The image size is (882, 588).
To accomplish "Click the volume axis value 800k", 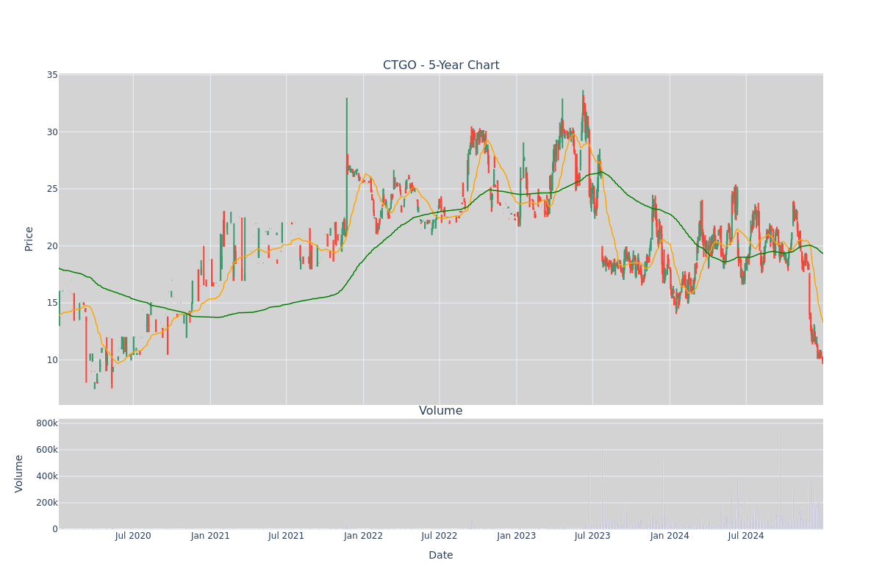I will point(47,423).
